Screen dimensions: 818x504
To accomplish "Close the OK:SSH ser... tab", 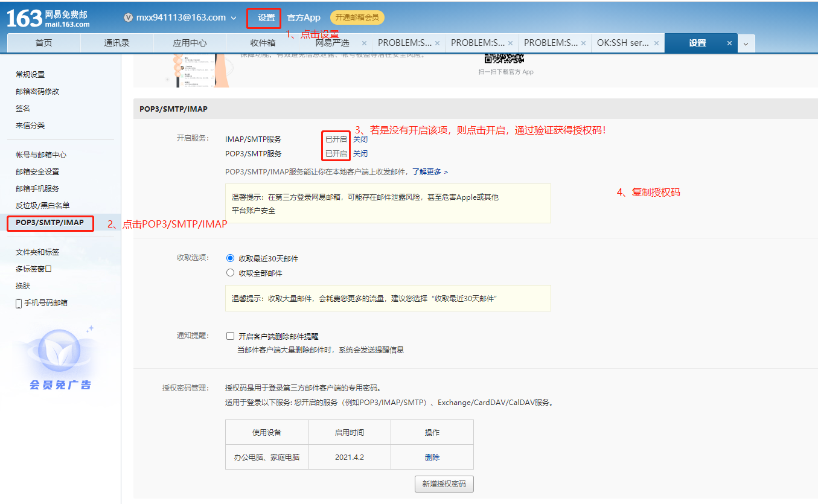I will [x=656, y=43].
